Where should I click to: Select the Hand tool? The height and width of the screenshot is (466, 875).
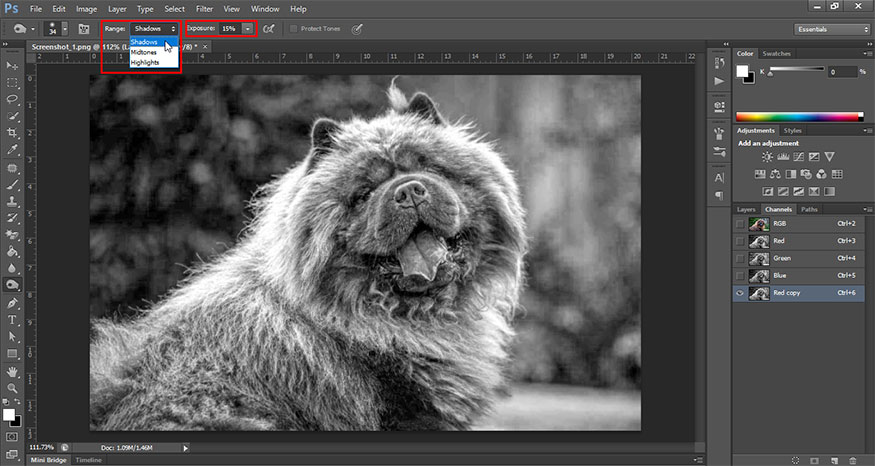12,372
